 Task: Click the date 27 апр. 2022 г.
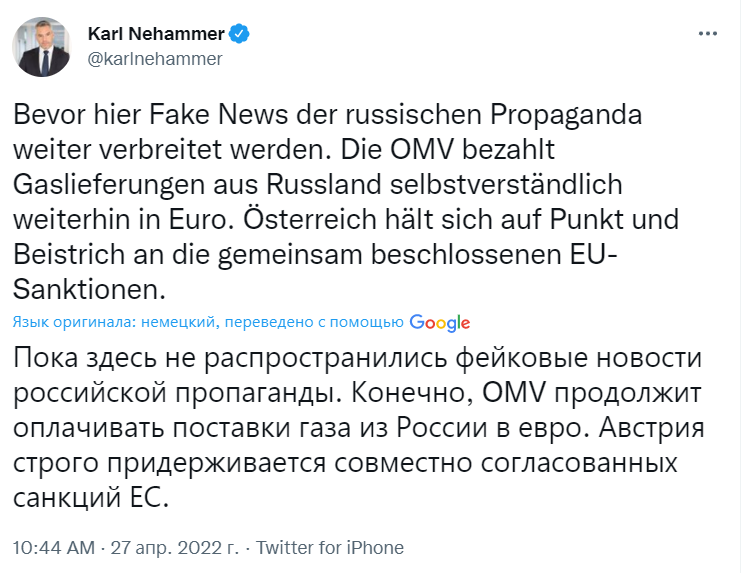coord(175,547)
